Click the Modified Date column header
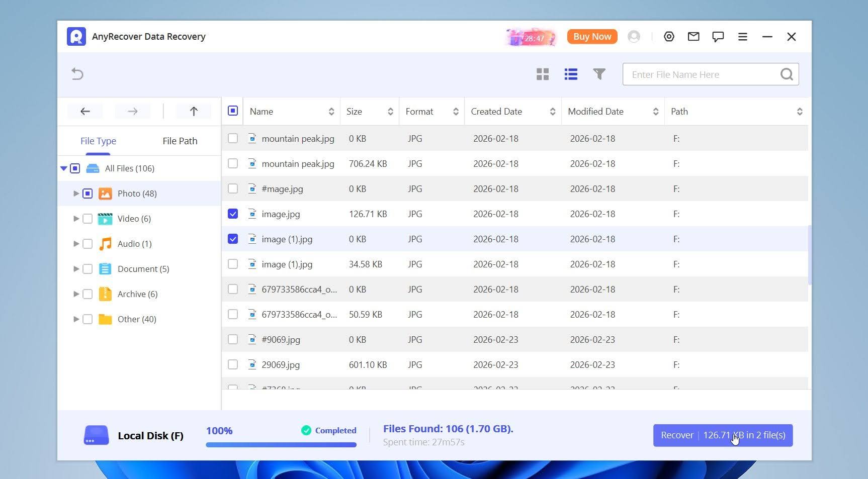The width and height of the screenshot is (868, 479). (613, 112)
